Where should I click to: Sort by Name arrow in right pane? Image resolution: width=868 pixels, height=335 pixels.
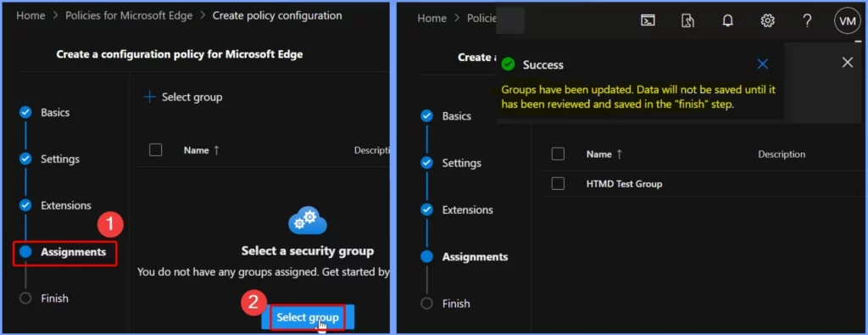pyautogui.click(x=619, y=154)
